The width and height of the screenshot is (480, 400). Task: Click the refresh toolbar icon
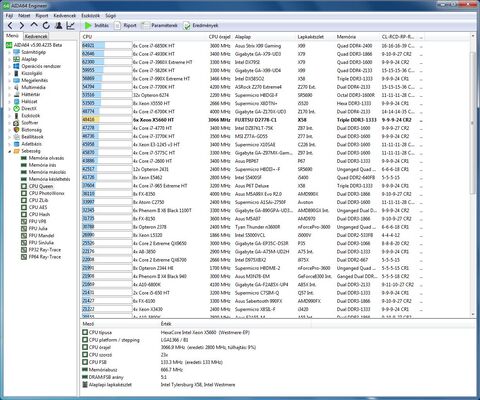[46, 25]
